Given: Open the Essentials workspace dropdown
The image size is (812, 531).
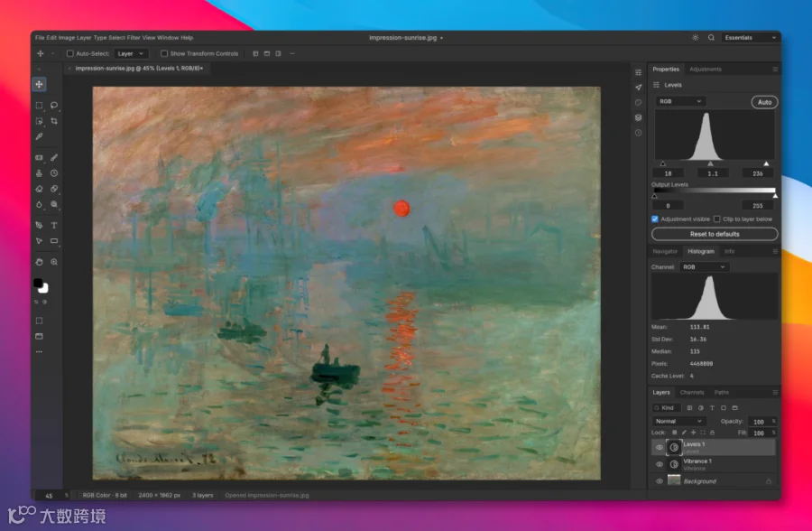Looking at the screenshot, I should pos(751,37).
